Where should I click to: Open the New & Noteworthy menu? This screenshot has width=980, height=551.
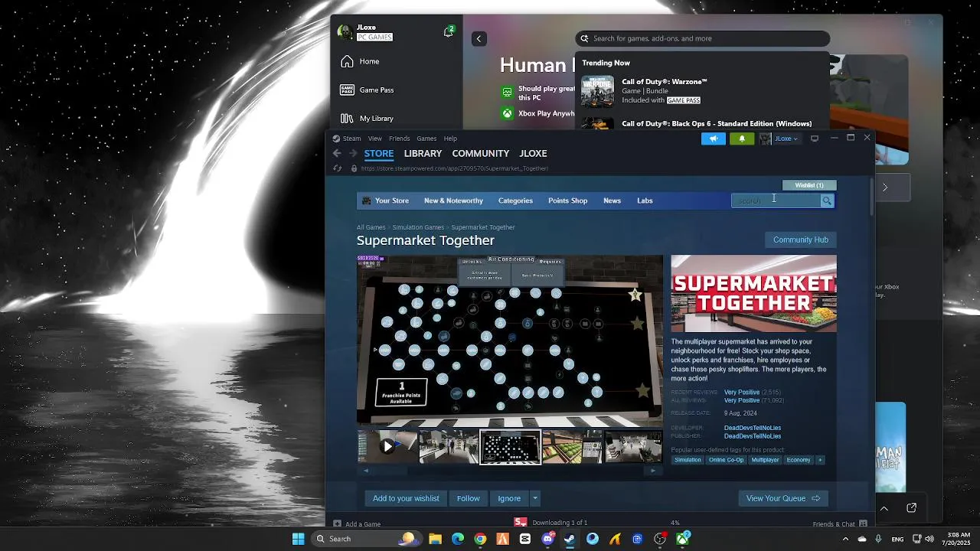(453, 201)
